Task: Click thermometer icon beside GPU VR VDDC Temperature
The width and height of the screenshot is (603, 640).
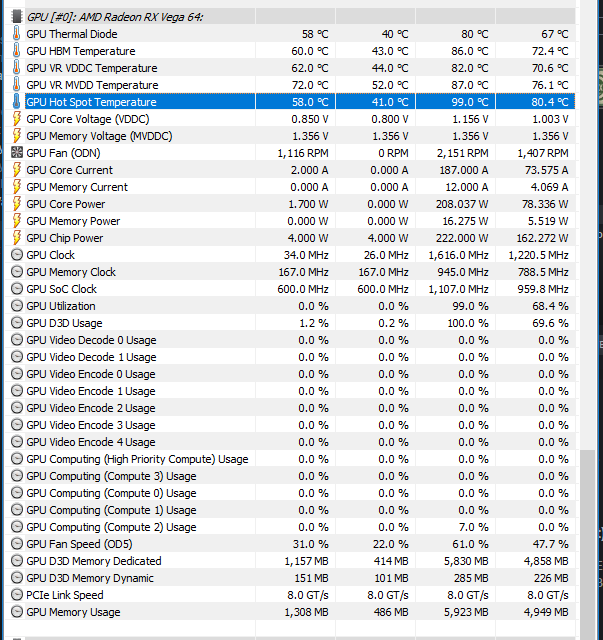Action: tap(16, 68)
